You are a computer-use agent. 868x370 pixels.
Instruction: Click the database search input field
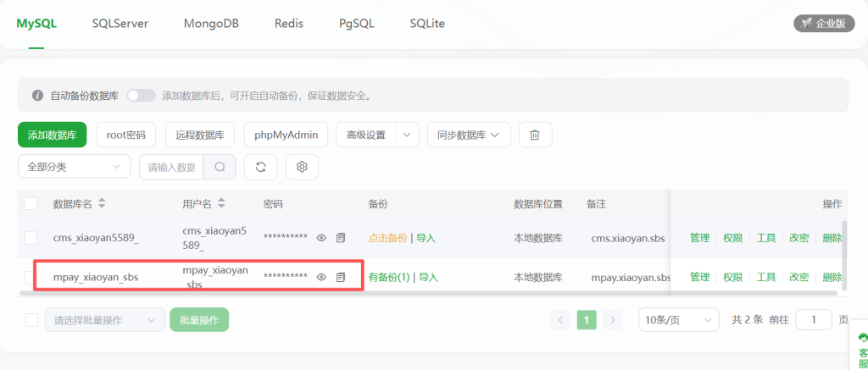click(171, 167)
